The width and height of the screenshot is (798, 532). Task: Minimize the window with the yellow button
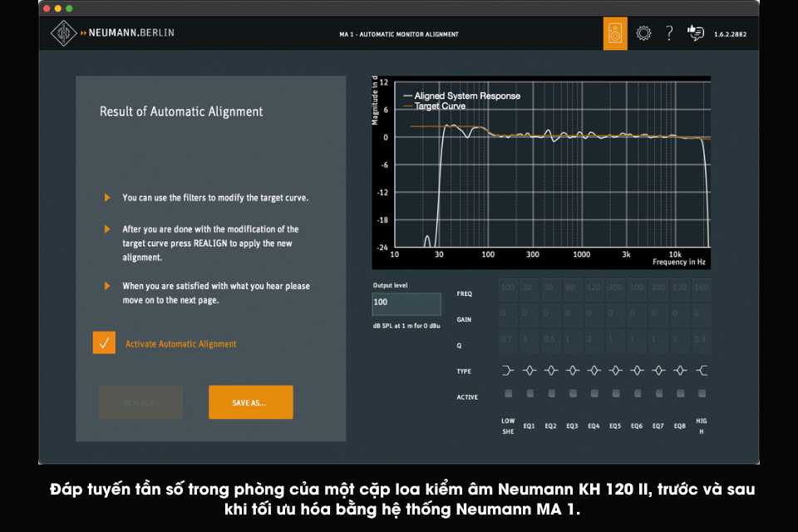[x=58, y=8]
